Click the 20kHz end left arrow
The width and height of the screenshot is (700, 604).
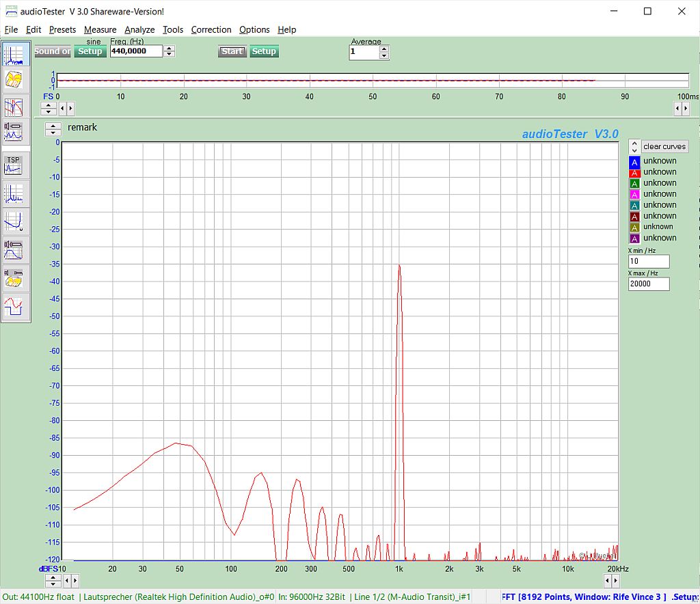[607, 580]
